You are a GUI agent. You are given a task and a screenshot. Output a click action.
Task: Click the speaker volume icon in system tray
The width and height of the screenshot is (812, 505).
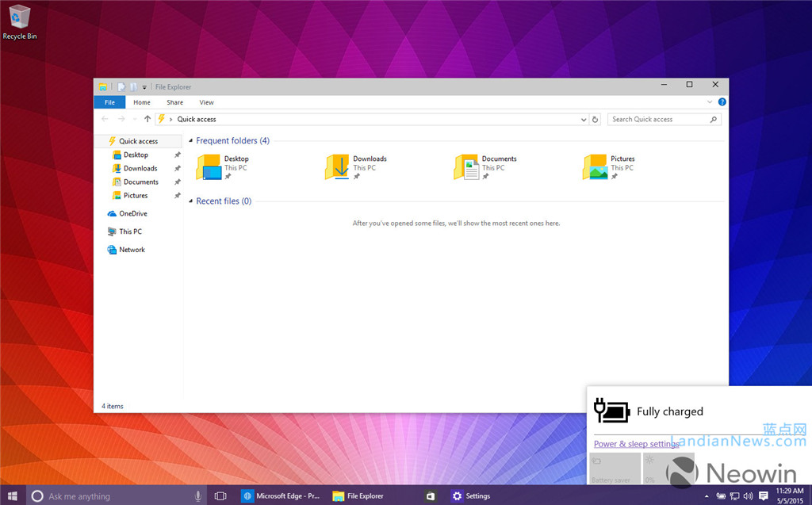[748, 495]
